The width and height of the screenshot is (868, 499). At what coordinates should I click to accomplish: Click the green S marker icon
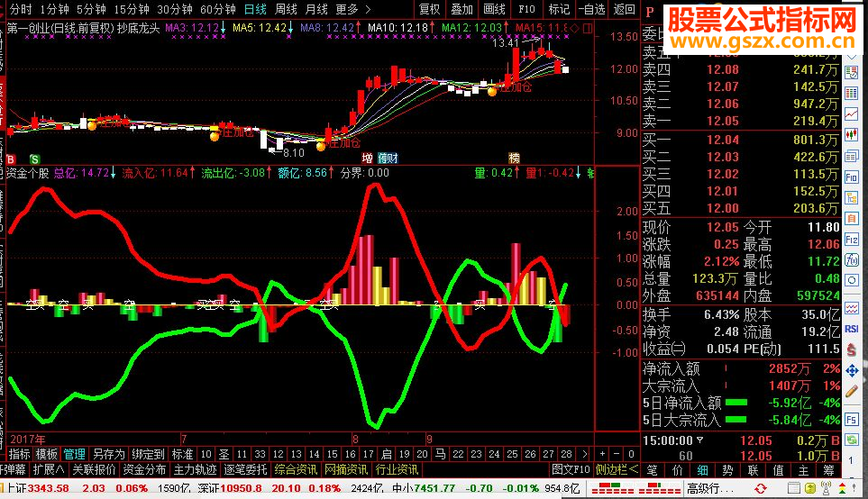(x=34, y=159)
